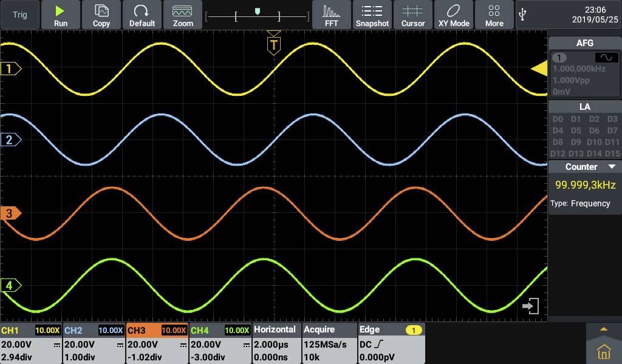Restore settings via the Default icon

click(x=142, y=15)
